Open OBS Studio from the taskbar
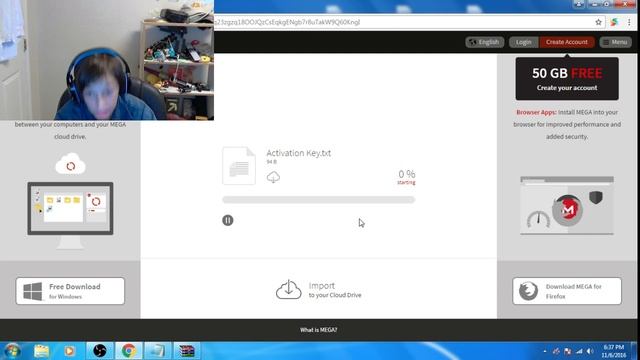Screen dimensions: 640x360 click(x=100, y=351)
